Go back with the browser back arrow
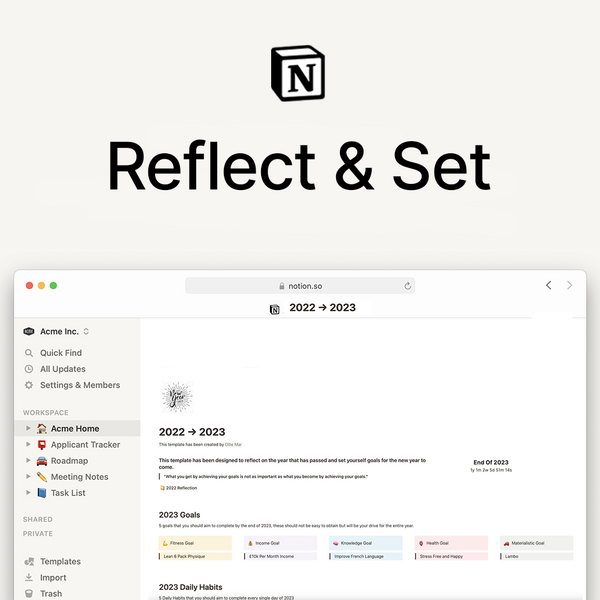 click(549, 285)
